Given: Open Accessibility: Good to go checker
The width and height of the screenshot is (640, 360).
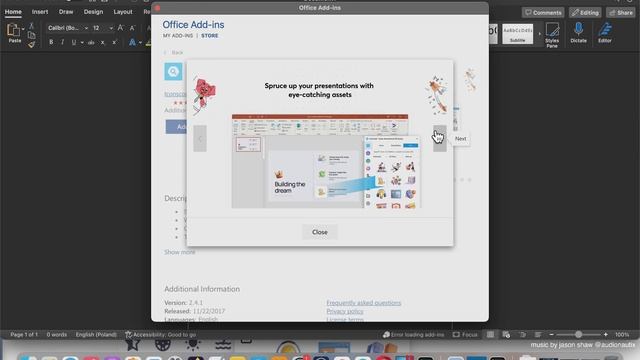Looking at the screenshot, I should point(160,335).
